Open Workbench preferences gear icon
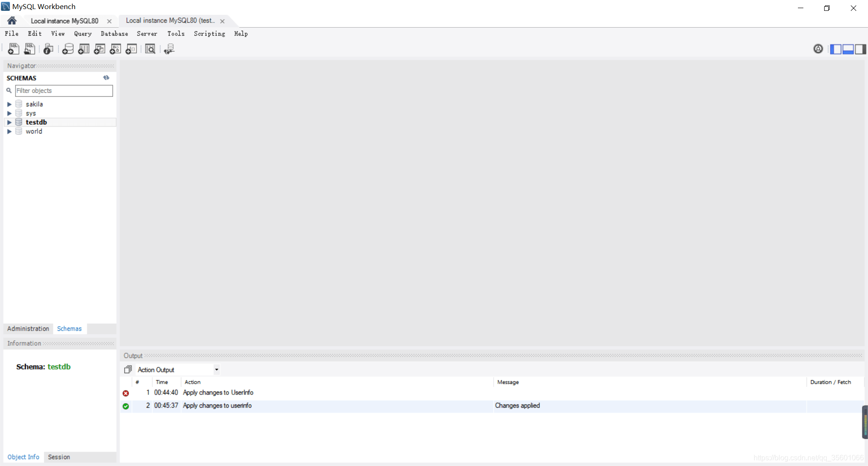 pos(818,49)
